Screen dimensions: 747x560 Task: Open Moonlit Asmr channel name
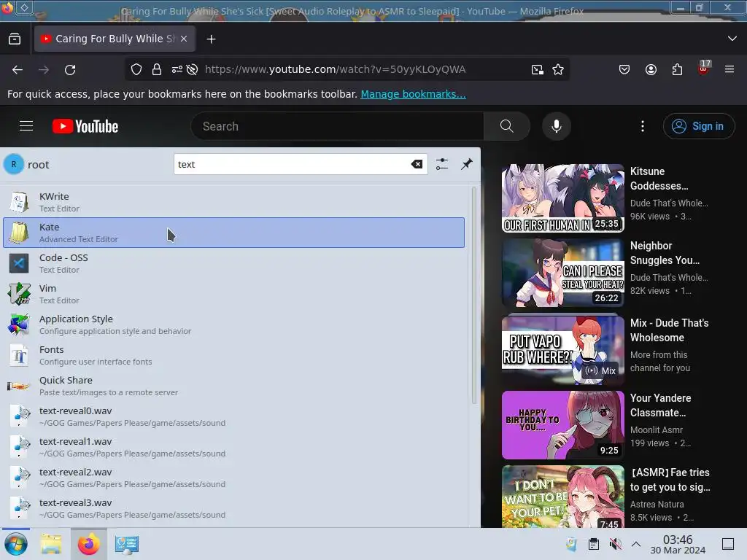pos(656,429)
